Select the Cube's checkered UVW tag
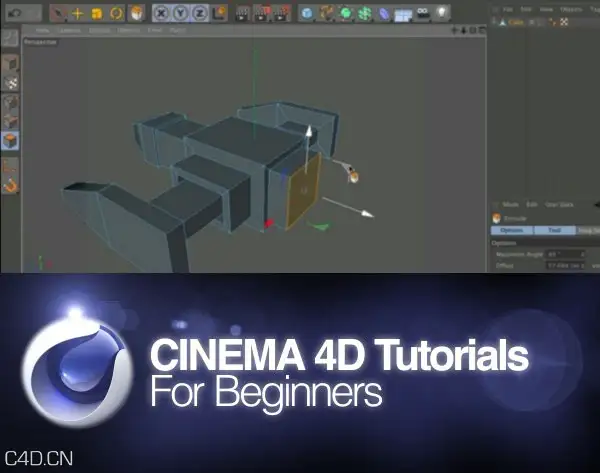The height and width of the screenshot is (473, 600). pyautogui.click(x=564, y=23)
